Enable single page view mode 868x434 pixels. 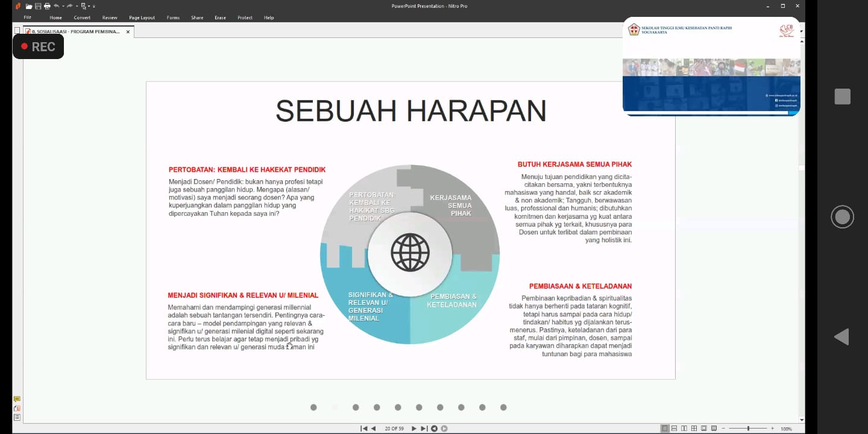click(665, 429)
